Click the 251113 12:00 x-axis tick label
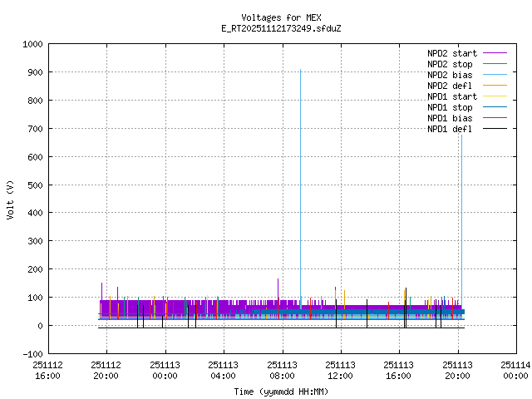Screen dimensions: 532x399 pyautogui.click(x=341, y=370)
